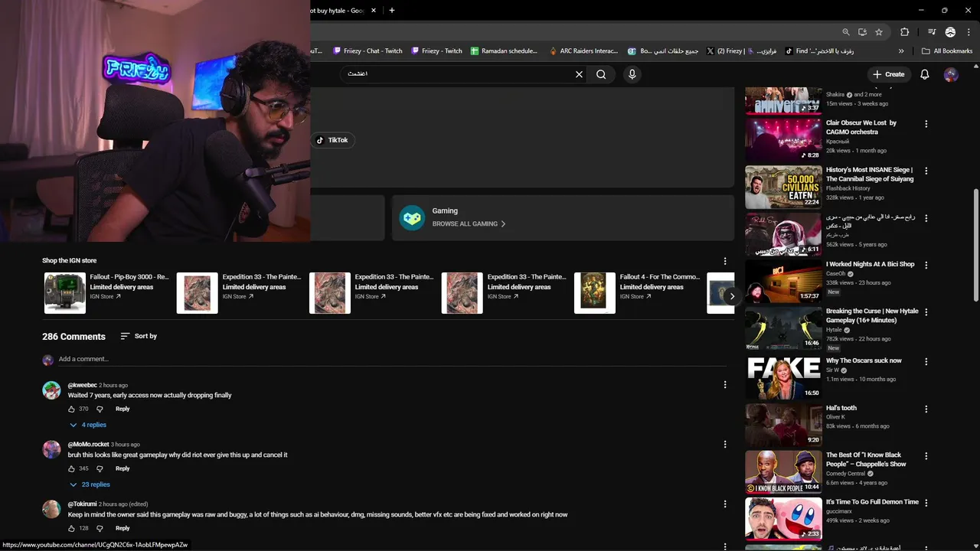Click the YouTube Create button
Viewport: 980px width, 551px height.
click(x=888, y=74)
